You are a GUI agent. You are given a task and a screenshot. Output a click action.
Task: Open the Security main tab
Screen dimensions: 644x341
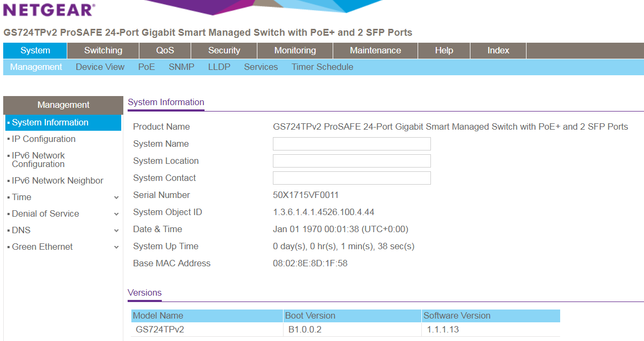pos(224,51)
